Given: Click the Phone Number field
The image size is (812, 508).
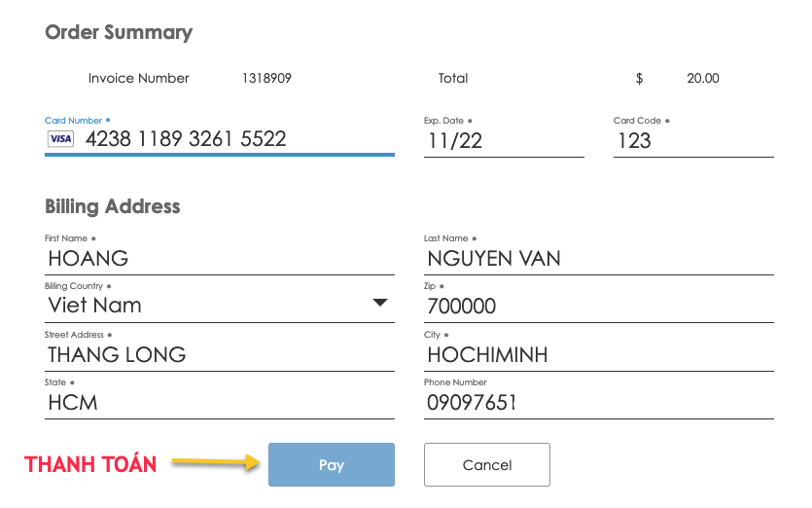Looking at the screenshot, I should (599, 403).
